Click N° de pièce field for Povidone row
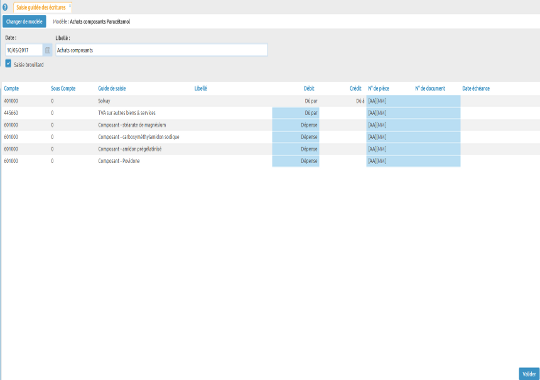The width and height of the screenshot is (540, 380). pos(390,161)
